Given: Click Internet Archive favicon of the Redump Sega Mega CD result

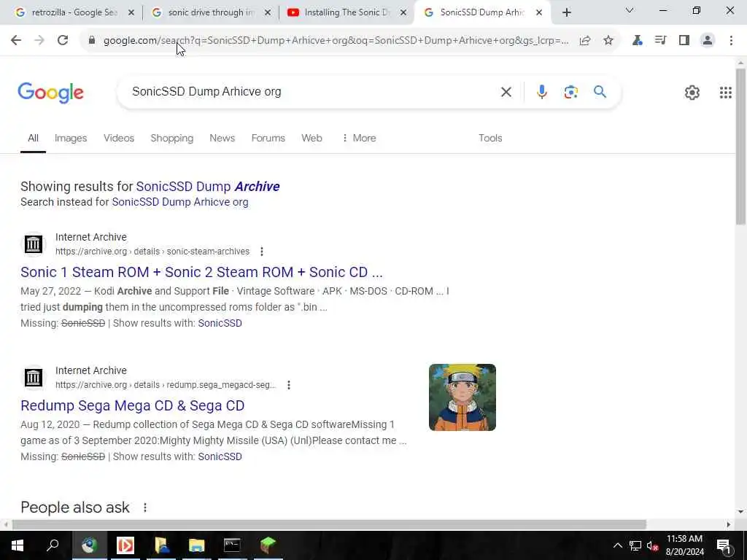Looking at the screenshot, I should coord(34,378).
